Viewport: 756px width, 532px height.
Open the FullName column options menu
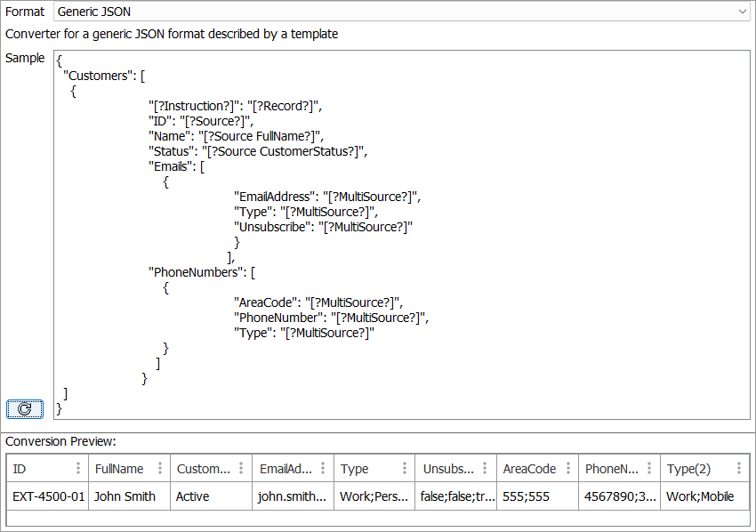(160, 469)
